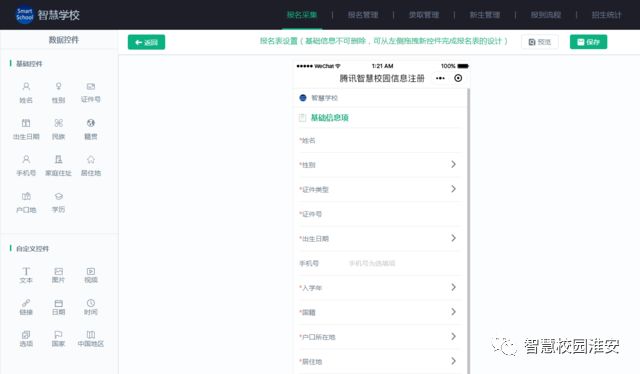Viewport: 640px width, 374px height.
Task: Click the phone preview target circle icon
Action: pos(458,78)
